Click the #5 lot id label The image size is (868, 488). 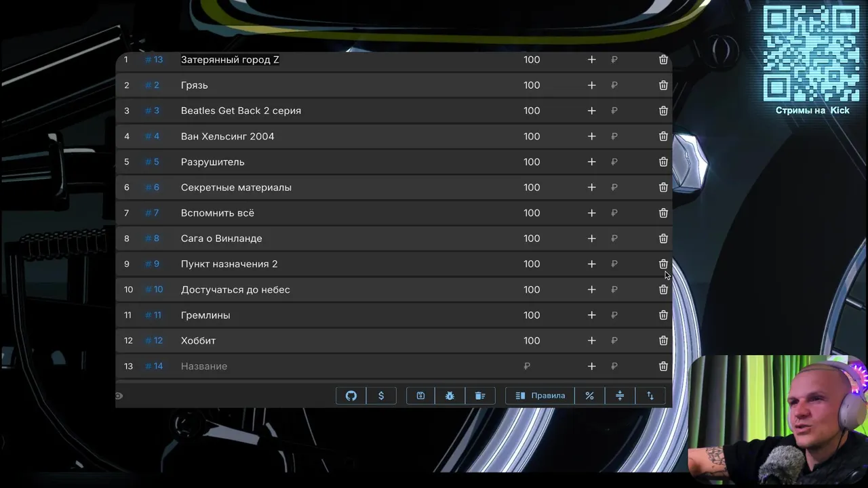coord(152,162)
